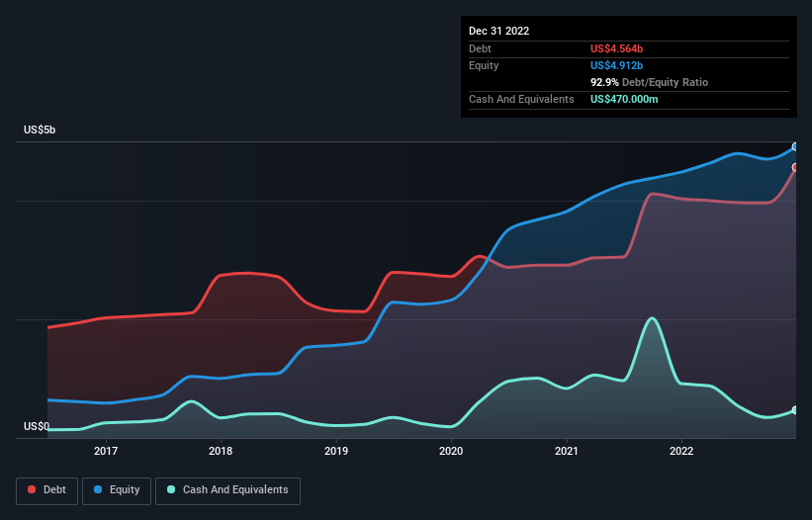The image size is (812, 520).
Task: Click the 2022 x-axis label
Action: 681,452
